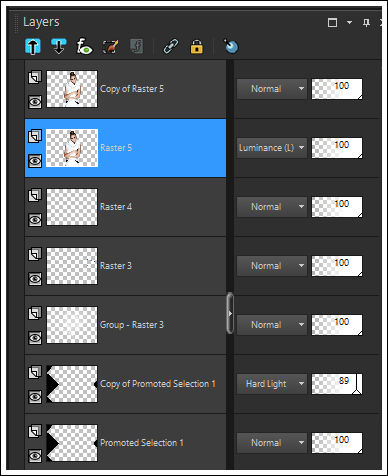Click the Copy of Raster 5 thumbnail
This screenshot has height=476, width=388.
(x=72, y=89)
